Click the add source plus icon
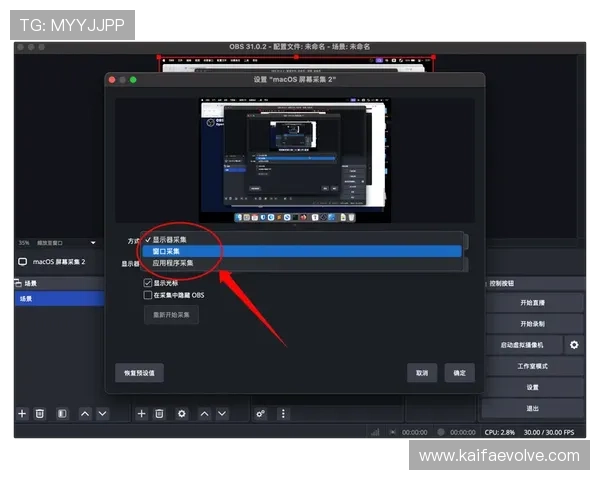This screenshot has width=600, height=480. (x=141, y=413)
